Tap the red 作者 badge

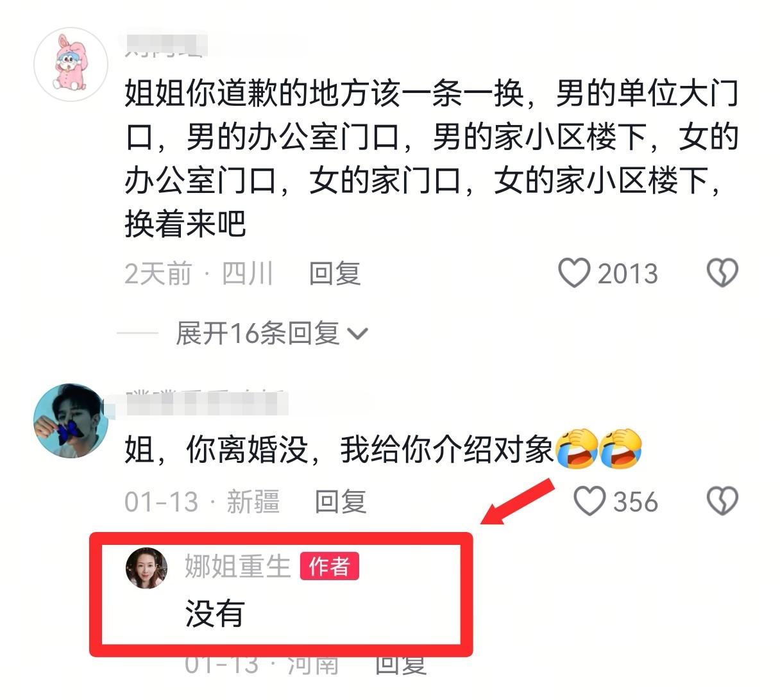tap(330, 567)
